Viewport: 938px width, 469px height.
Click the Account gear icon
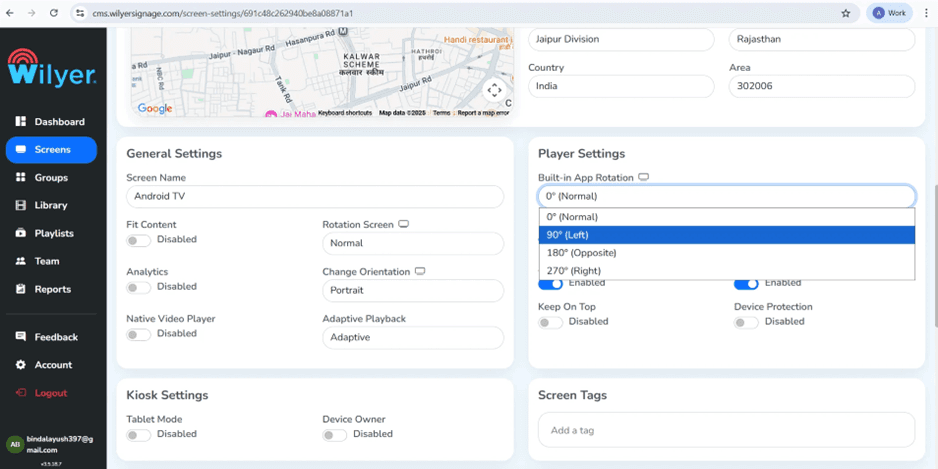(21, 365)
